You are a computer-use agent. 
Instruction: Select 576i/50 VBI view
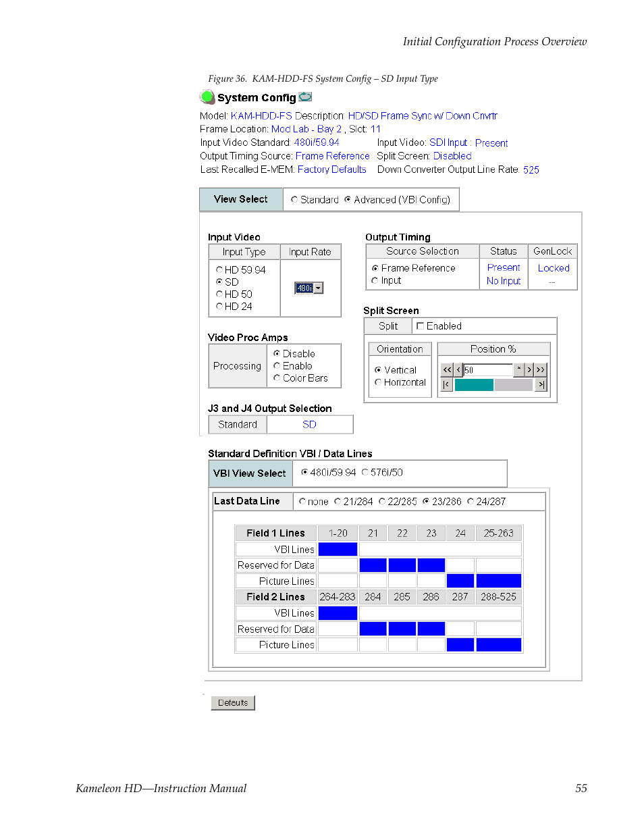point(365,472)
